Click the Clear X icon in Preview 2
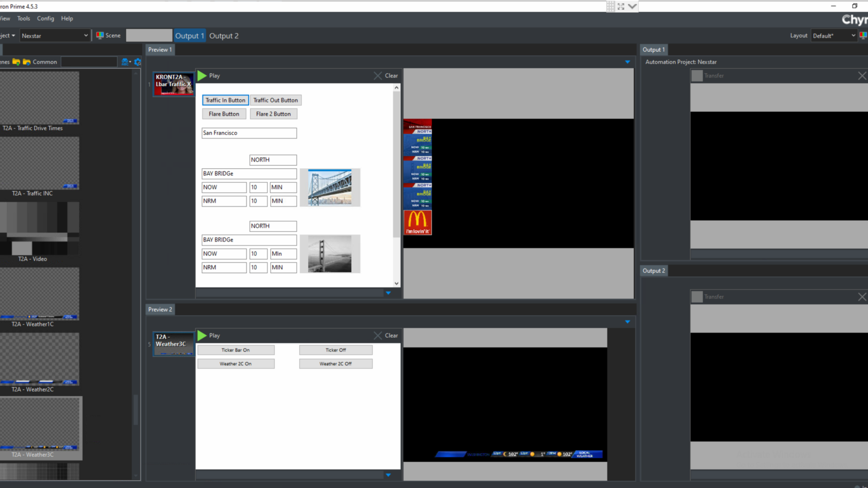This screenshot has width=868, height=488. [378, 336]
